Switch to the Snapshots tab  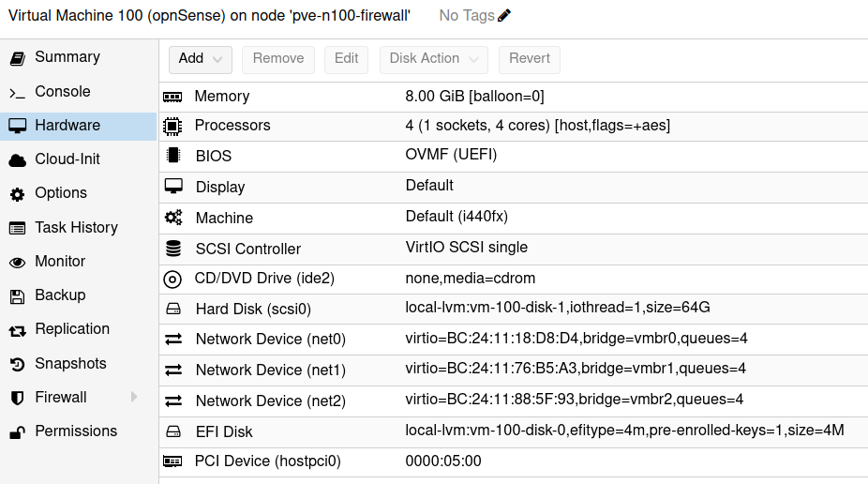coord(70,364)
